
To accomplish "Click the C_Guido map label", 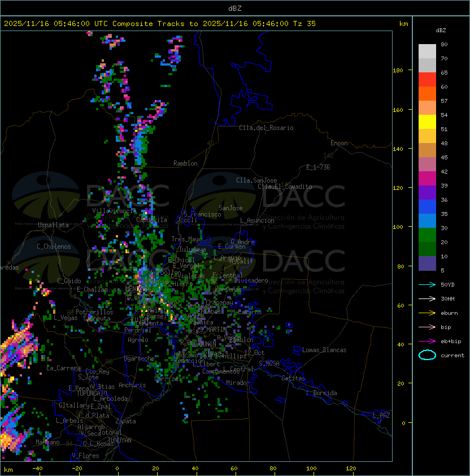I will 69,281.
